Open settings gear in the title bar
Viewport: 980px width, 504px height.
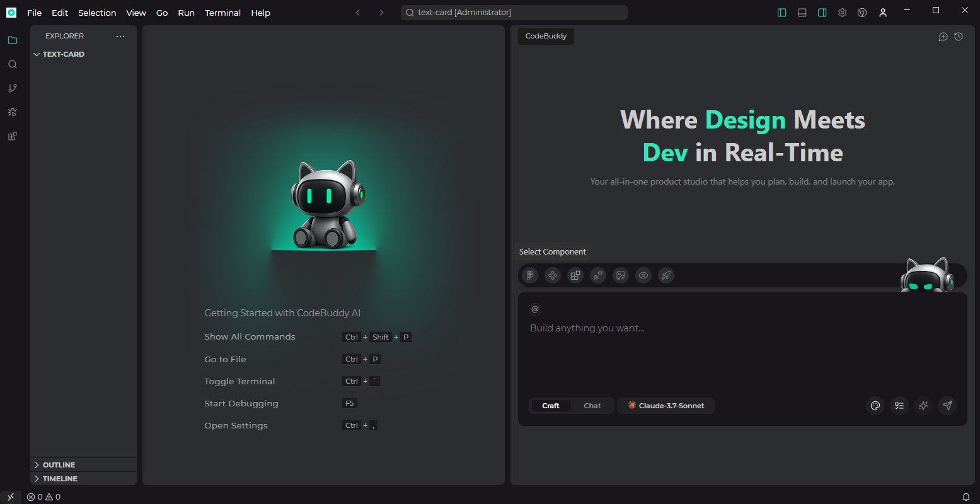tap(843, 13)
